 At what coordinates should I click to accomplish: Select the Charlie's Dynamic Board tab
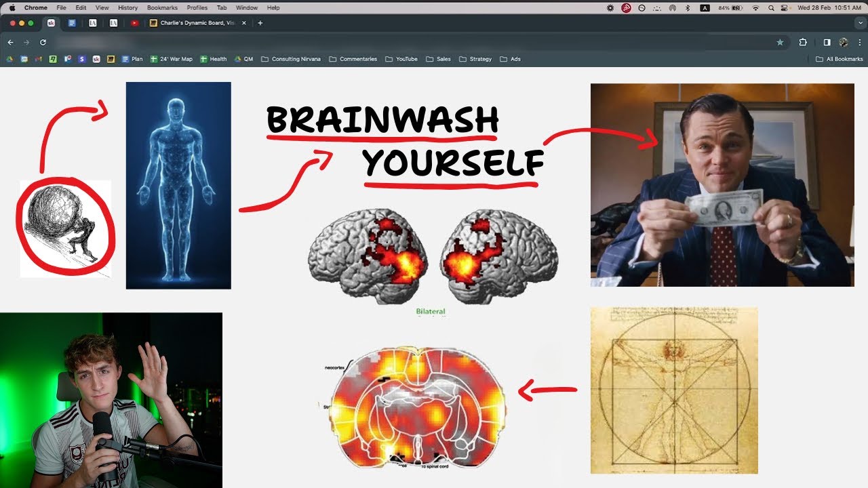pyautogui.click(x=198, y=23)
